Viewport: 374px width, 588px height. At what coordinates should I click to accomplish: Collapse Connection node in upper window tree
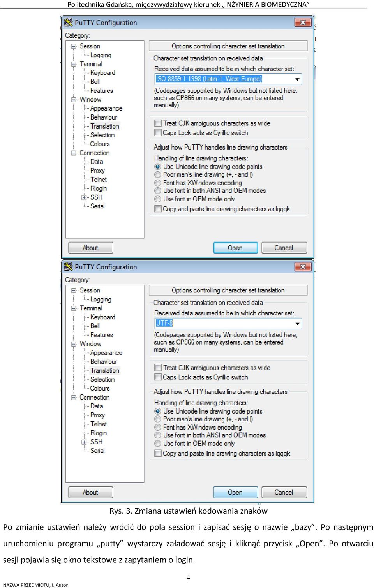pos(73,153)
